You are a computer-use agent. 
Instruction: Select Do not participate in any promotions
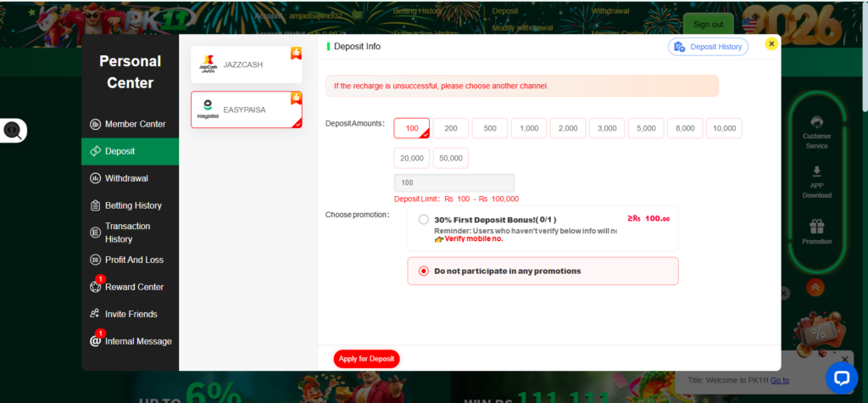542,271
